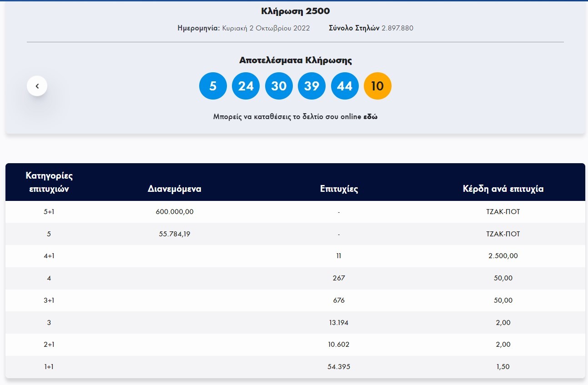Click the blue ball showing number 5
Image resolution: width=588 pixels, height=385 pixels.
pos(213,86)
